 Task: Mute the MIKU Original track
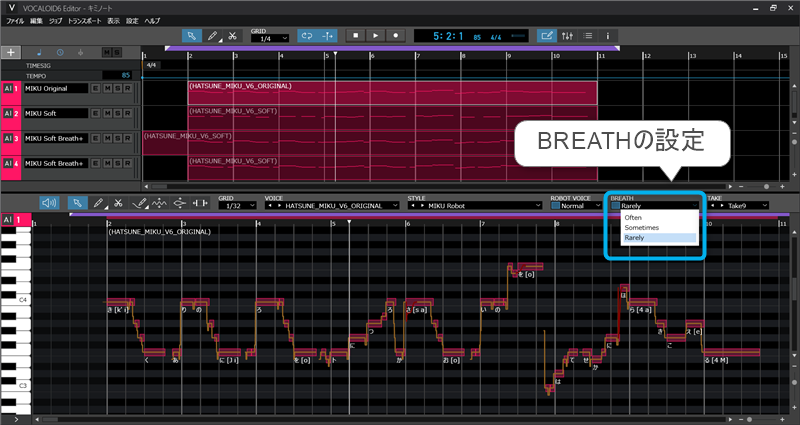point(107,88)
